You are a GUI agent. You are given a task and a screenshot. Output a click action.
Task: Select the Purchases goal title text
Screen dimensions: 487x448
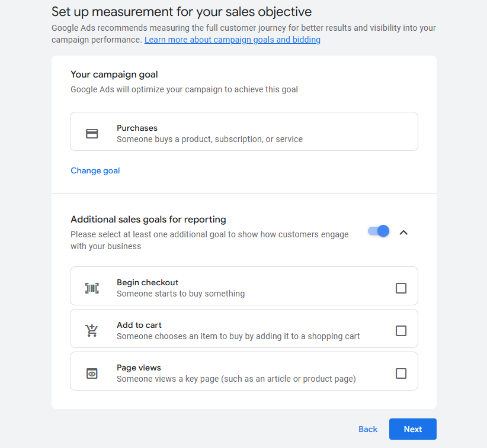pyautogui.click(x=137, y=128)
